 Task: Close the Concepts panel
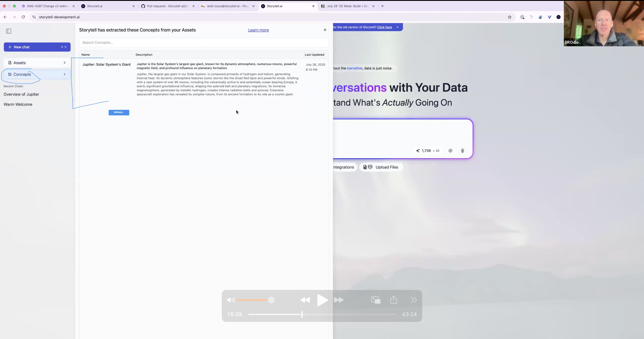(x=325, y=30)
